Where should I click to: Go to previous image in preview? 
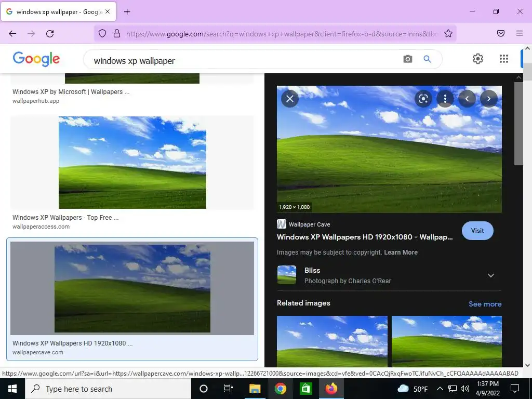tap(467, 99)
